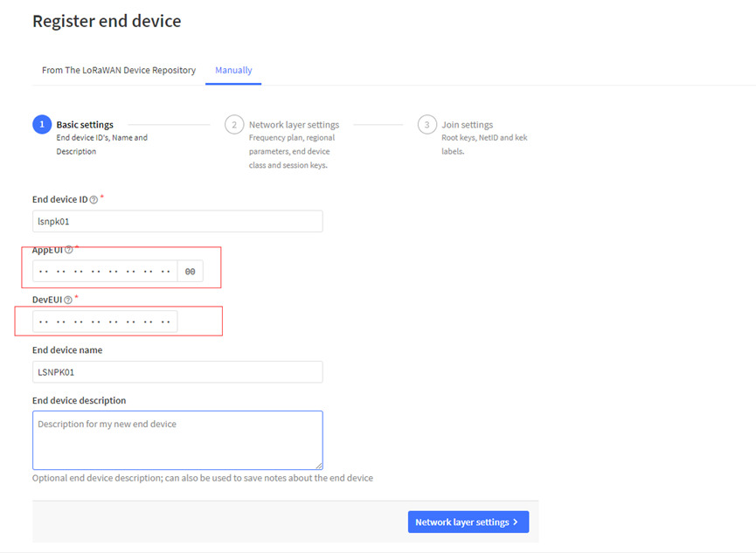Viewport: 756px width, 553px height.
Task: Open the End device ID help icon
Action: [94, 199]
